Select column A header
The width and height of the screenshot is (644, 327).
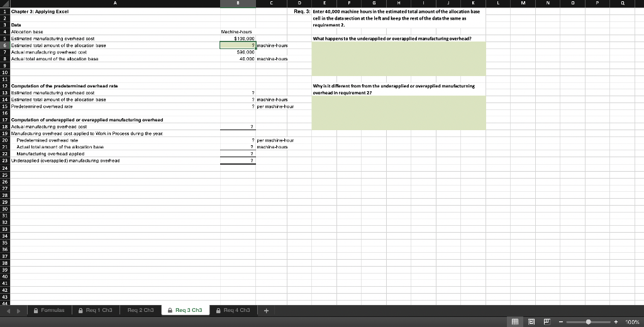[x=115, y=3]
